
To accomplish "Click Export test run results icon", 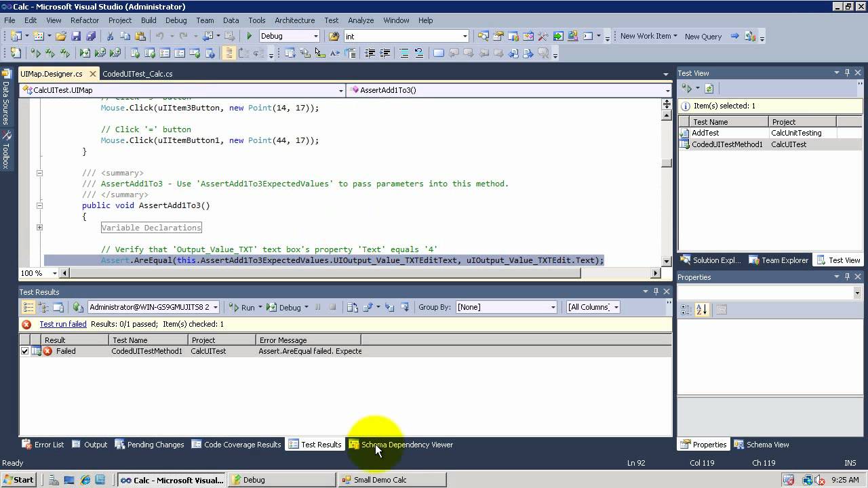I will [x=370, y=307].
